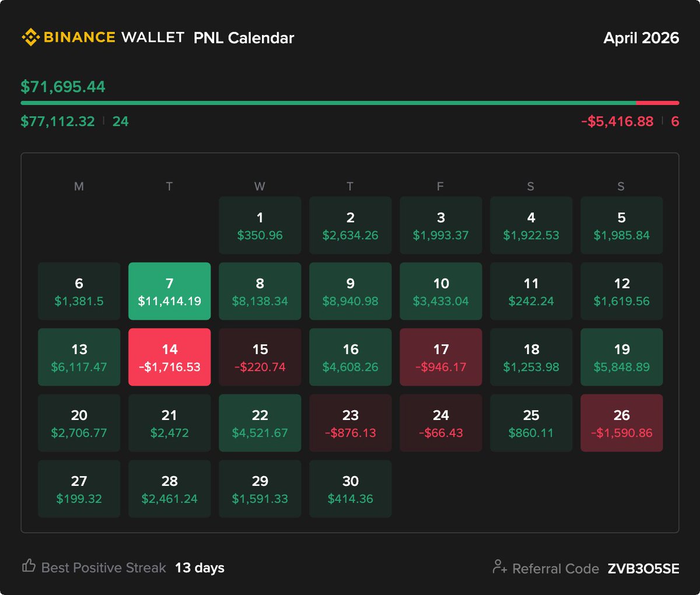Click the winning days count 24
This screenshot has width=700, height=595.
[x=121, y=121]
